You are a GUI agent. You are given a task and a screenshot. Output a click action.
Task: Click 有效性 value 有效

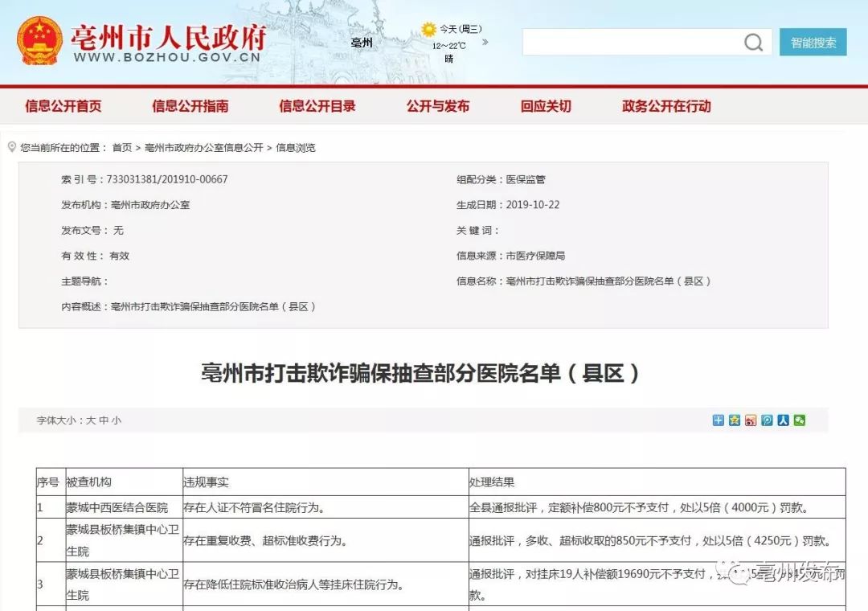point(120,256)
